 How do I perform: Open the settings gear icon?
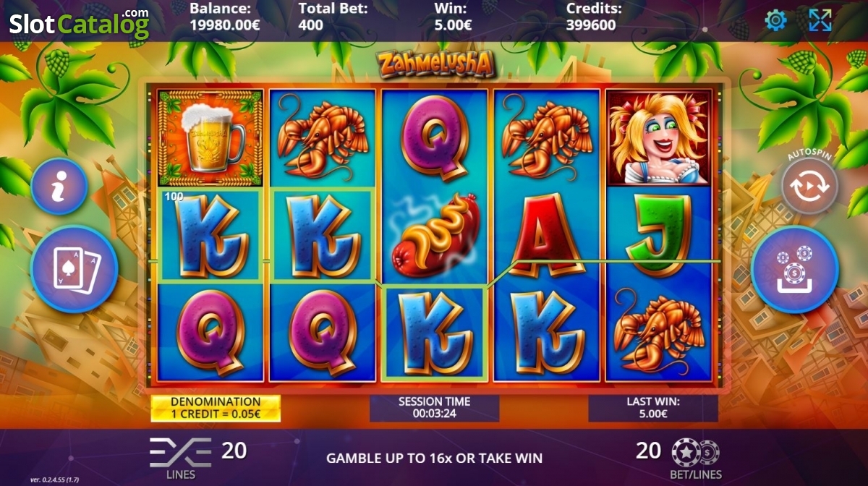775,20
